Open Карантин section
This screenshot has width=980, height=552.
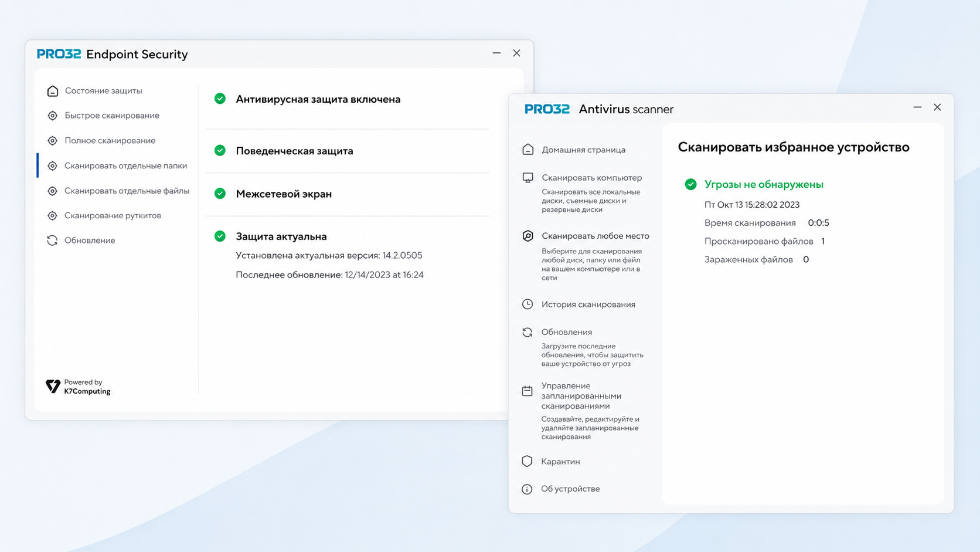[561, 462]
